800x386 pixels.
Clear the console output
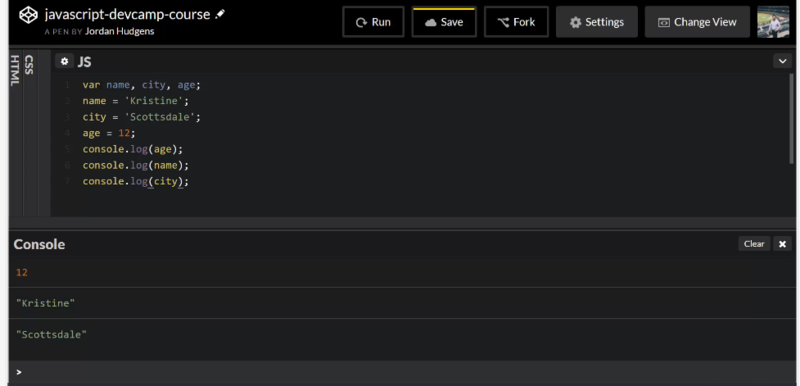coord(754,244)
